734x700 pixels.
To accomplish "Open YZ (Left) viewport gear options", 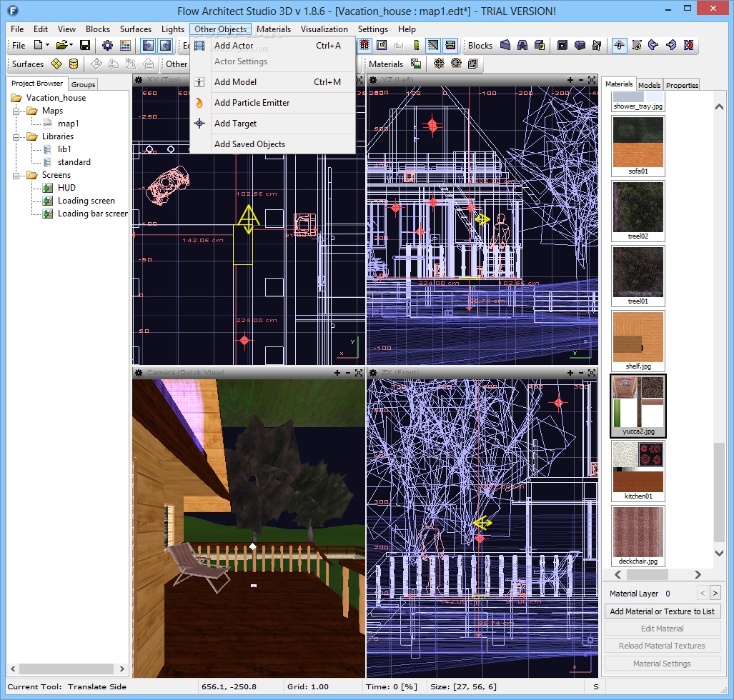I will click(x=373, y=80).
